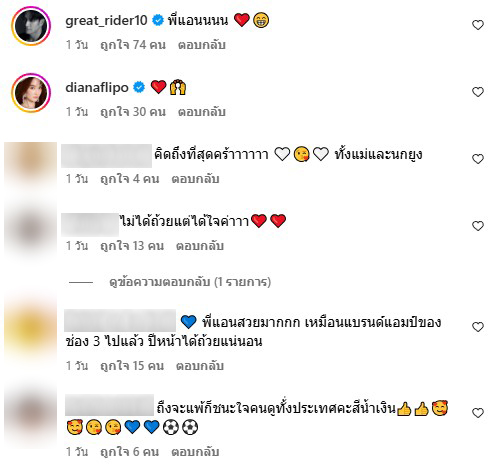Like the 'ถึงจะแพ้ก็ชนะใจ' comment
The width and height of the screenshot is (495, 469).
pyautogui.click(x=478, y=413)
